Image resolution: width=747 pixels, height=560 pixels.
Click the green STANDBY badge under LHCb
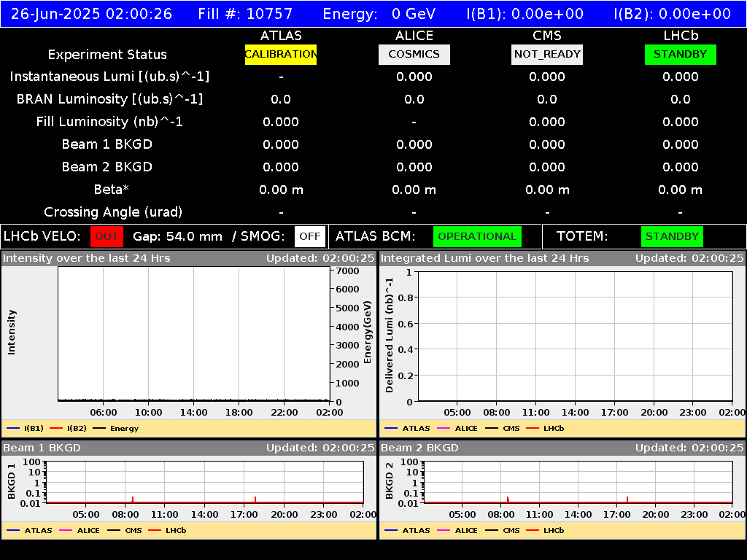[x=681, y=54]
